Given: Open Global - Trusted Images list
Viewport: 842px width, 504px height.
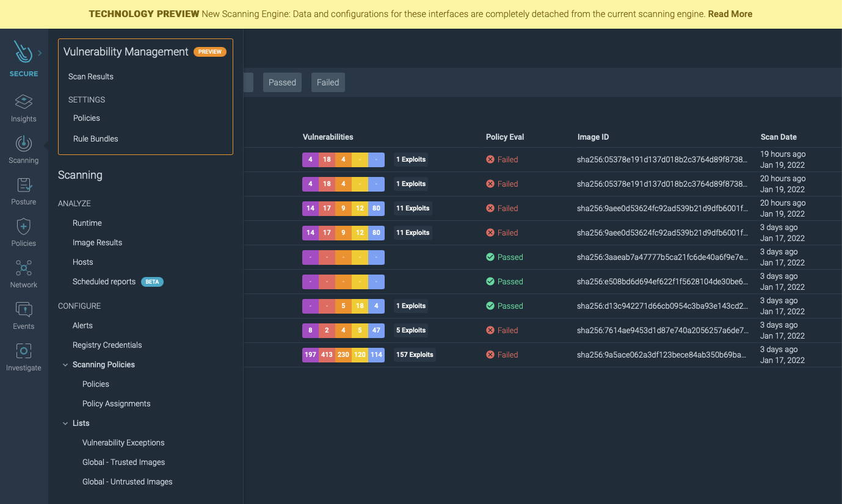Looking at the screenshot, I should 124,462.
